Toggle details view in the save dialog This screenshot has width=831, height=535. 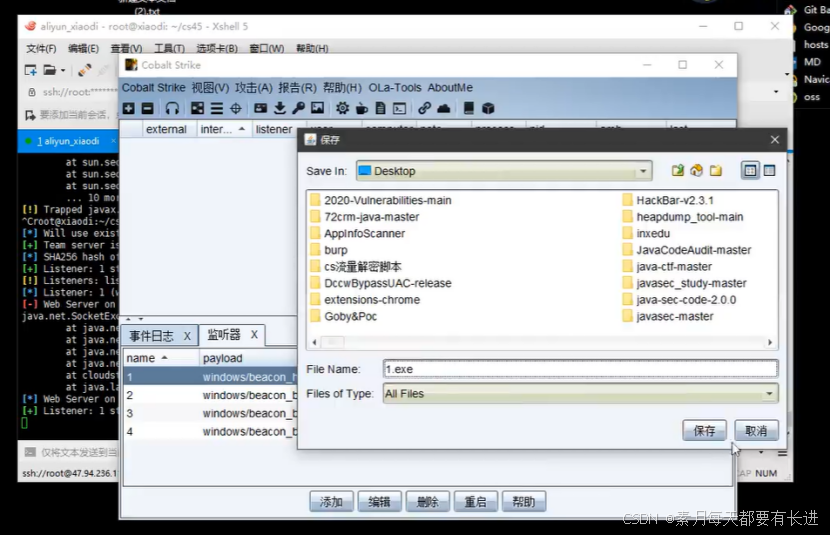[770, 170]
